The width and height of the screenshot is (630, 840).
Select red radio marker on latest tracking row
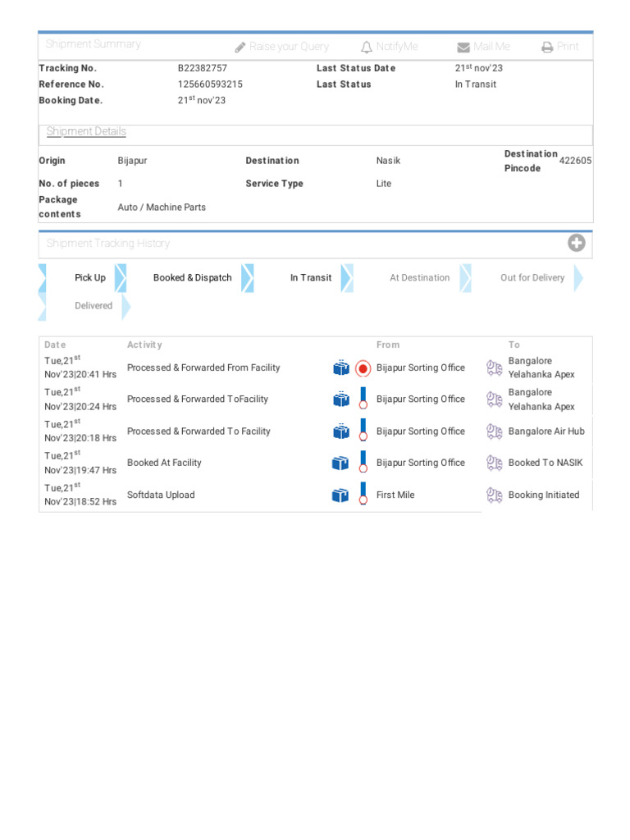(x=363, y=369)
